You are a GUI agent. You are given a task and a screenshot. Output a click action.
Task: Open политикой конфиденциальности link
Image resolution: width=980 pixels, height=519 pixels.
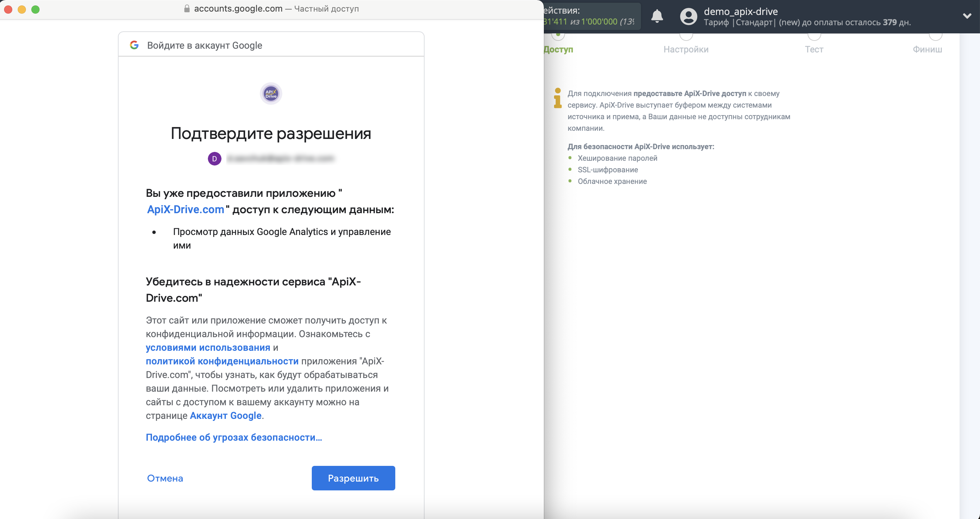pos(222,361)
